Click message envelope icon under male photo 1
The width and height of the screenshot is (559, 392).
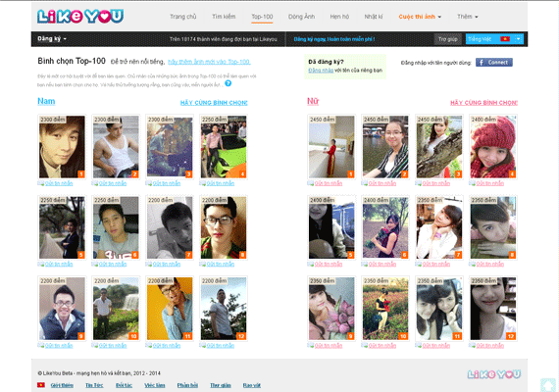point(41,183)
